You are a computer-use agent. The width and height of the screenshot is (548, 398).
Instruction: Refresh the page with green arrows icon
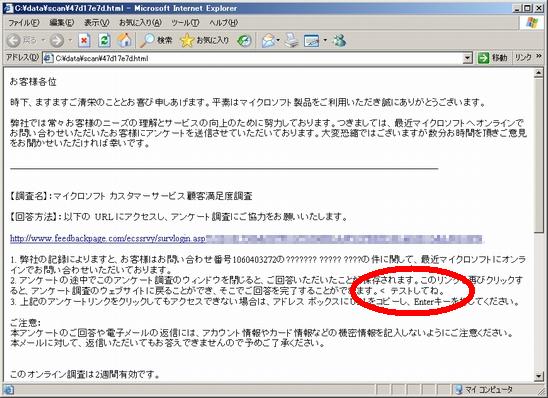[104, 41]
